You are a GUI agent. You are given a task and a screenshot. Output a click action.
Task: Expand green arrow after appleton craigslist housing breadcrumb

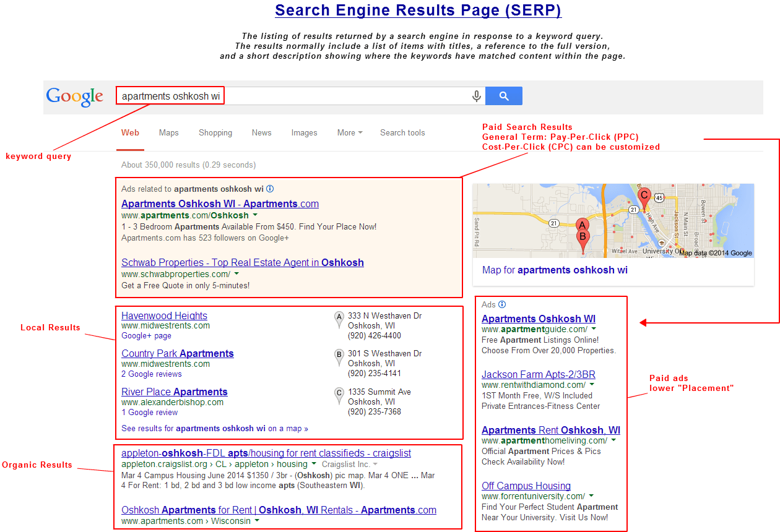(x=314, y=464)
